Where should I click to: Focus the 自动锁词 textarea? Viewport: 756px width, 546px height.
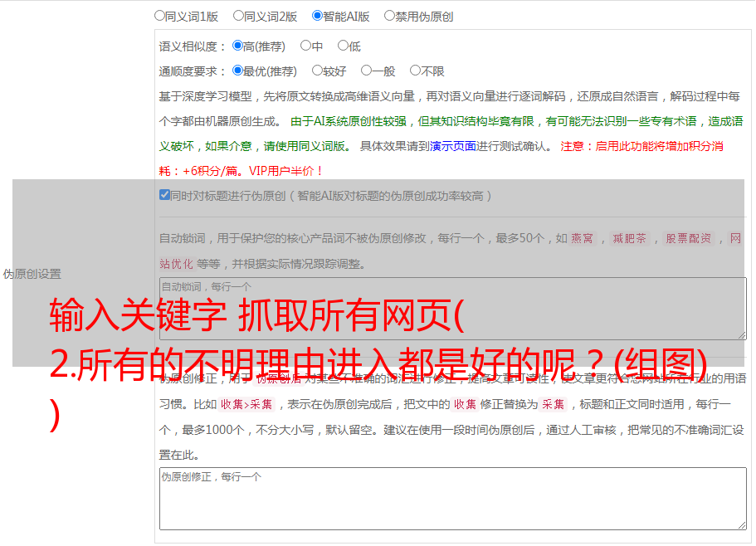453,309
